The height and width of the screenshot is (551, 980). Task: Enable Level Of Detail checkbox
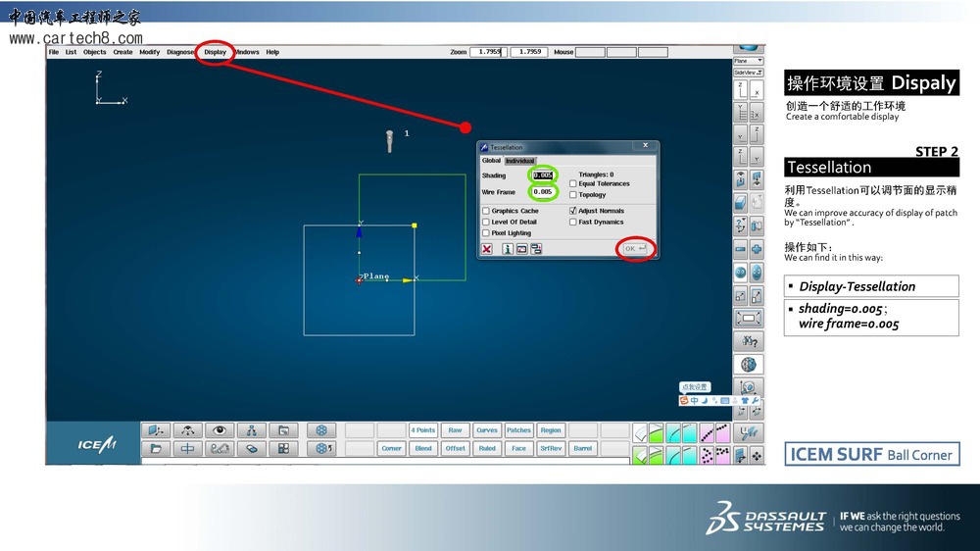pos(486,222)
